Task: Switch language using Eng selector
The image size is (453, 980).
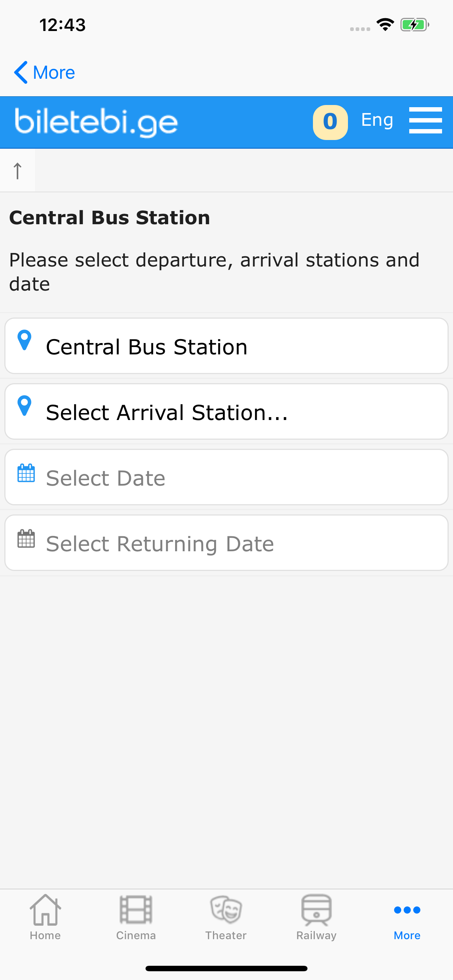Action: click(x=376, y=121)
